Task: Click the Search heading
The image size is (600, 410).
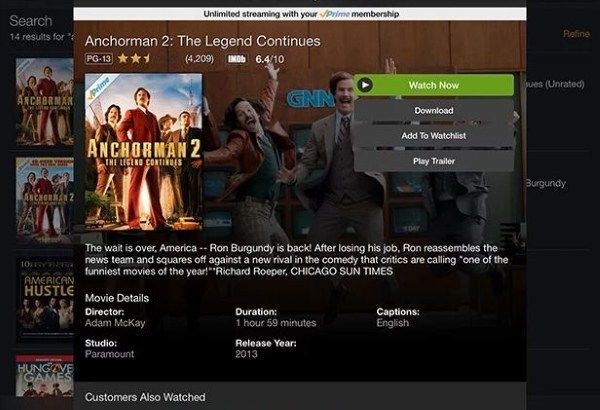Action: click(x=31, y=21)
